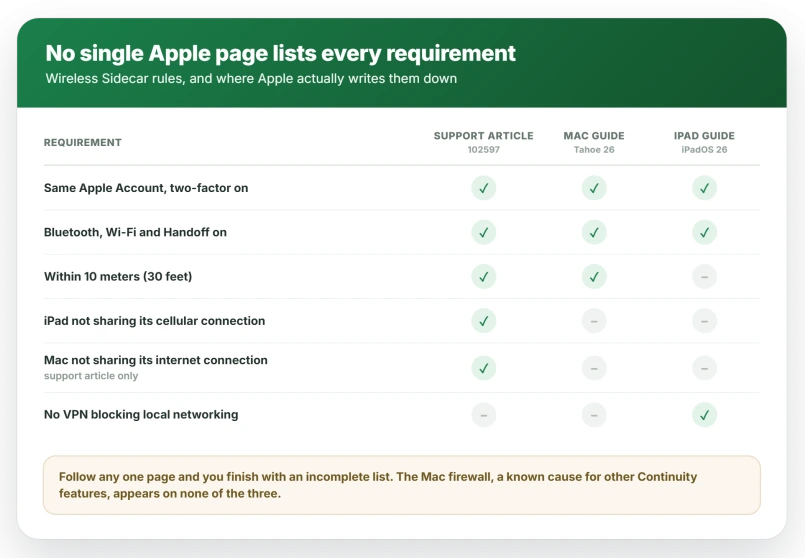Click the Mac firewall note at the bottom
805x558 pixels.
coord(401,485)
